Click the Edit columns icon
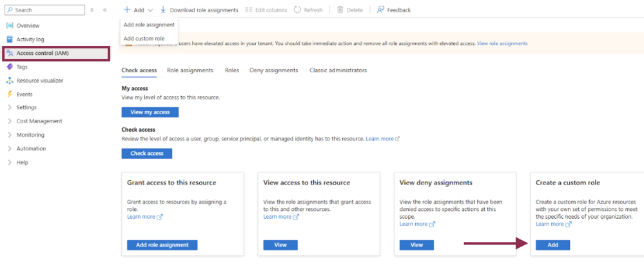Screen dimensions: 644x271 click(x=248, y=10)
